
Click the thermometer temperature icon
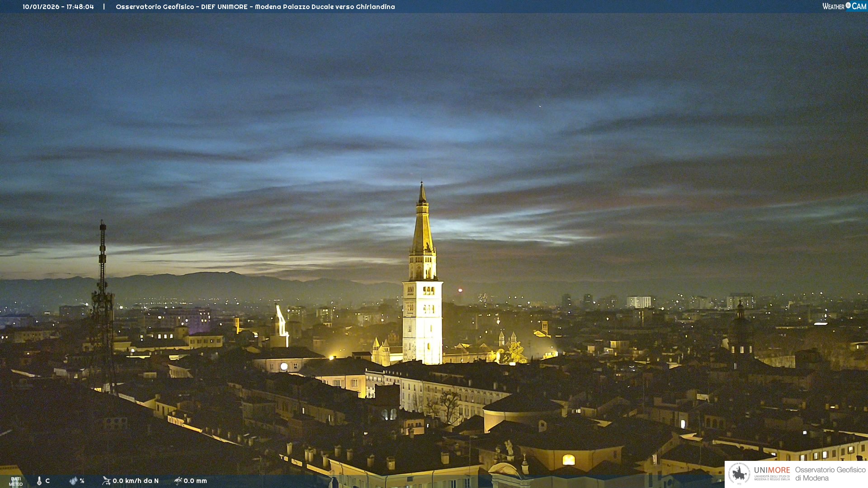click(x=39, y=481)
